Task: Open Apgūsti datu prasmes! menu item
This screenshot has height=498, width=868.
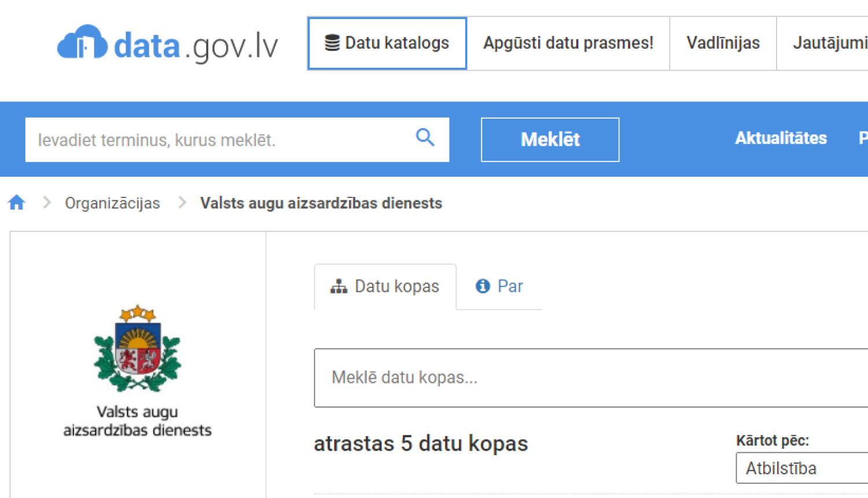Action: coord(568,43)
